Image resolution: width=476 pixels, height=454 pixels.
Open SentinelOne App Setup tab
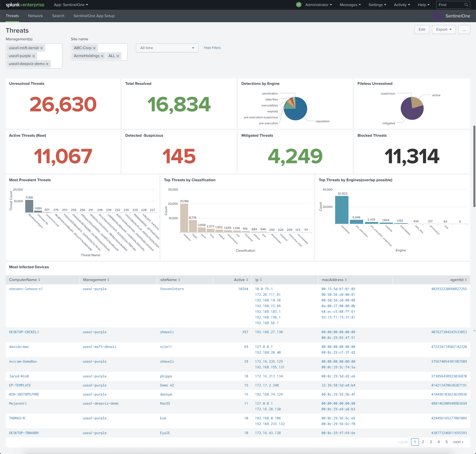pyautogui.click(x=94, y=16)
